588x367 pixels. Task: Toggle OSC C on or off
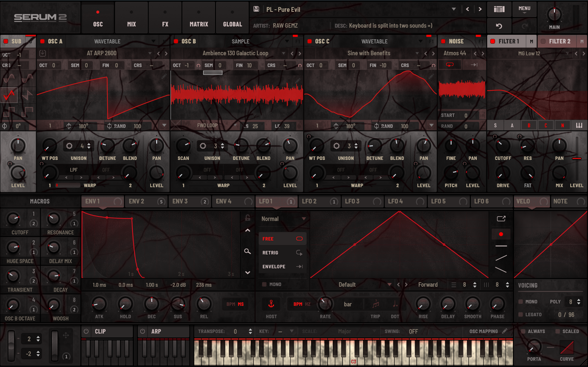point(310,42)
